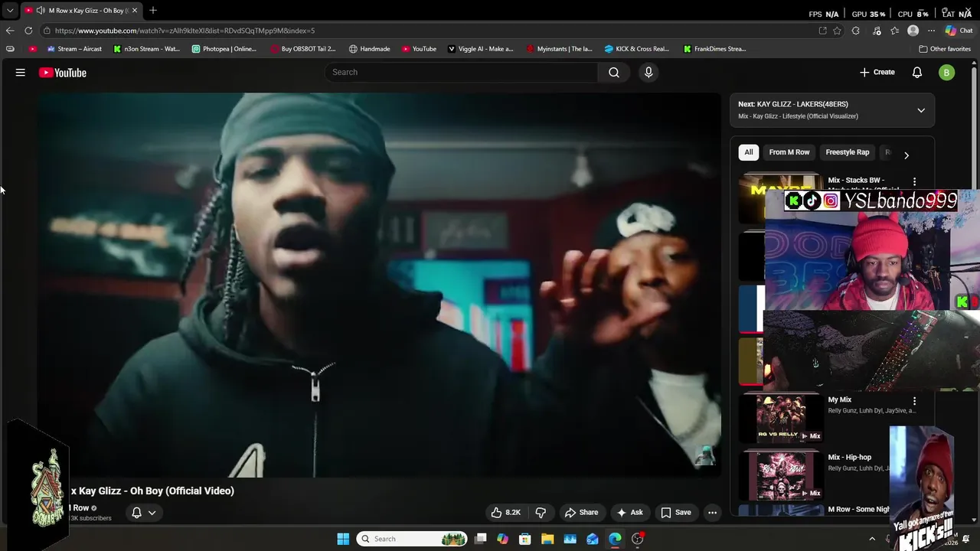The width and height of the screenshot is (980, 551).
Task: Open Photopea Online bookmark
Action: tap(224, 49)
